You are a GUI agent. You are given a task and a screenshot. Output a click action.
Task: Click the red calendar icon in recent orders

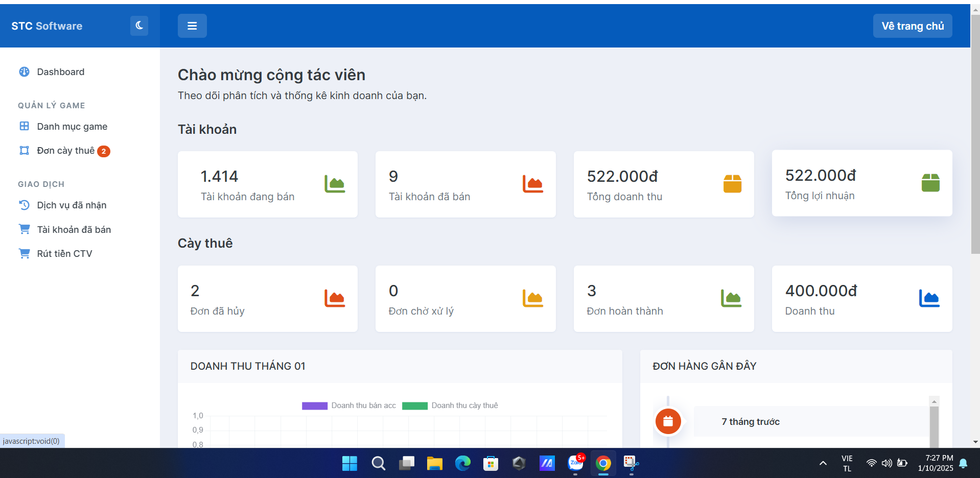[x=668, y=421]
